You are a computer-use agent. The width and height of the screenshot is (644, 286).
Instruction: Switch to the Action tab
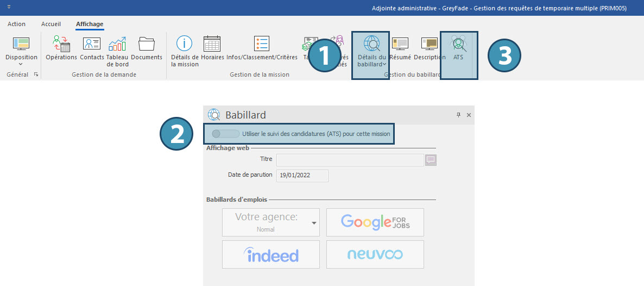(16, 24)
